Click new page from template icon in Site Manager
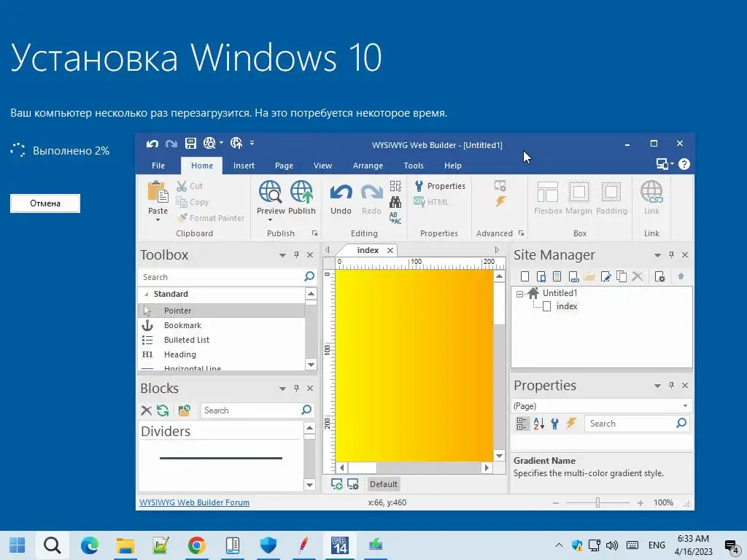The image size is (747, 560). 557,276
